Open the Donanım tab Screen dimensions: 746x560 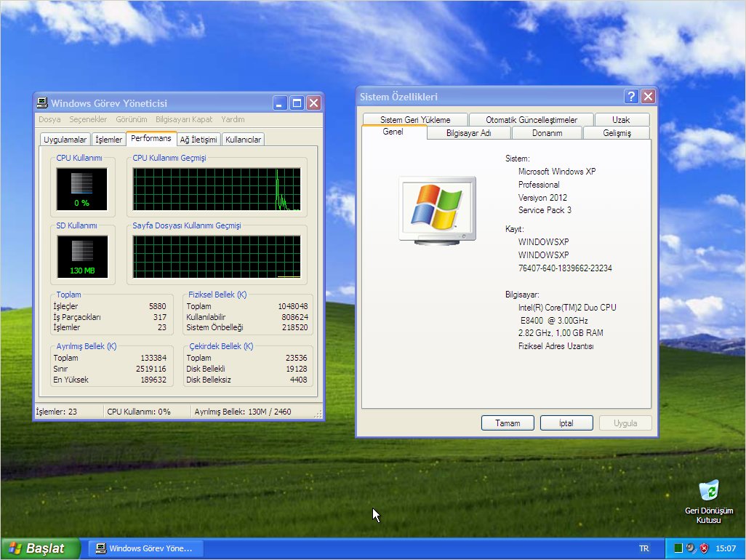click(x=547, y=133)
